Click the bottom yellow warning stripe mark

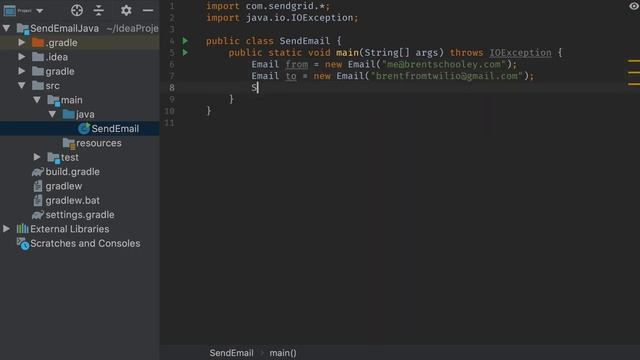point(634,84)
